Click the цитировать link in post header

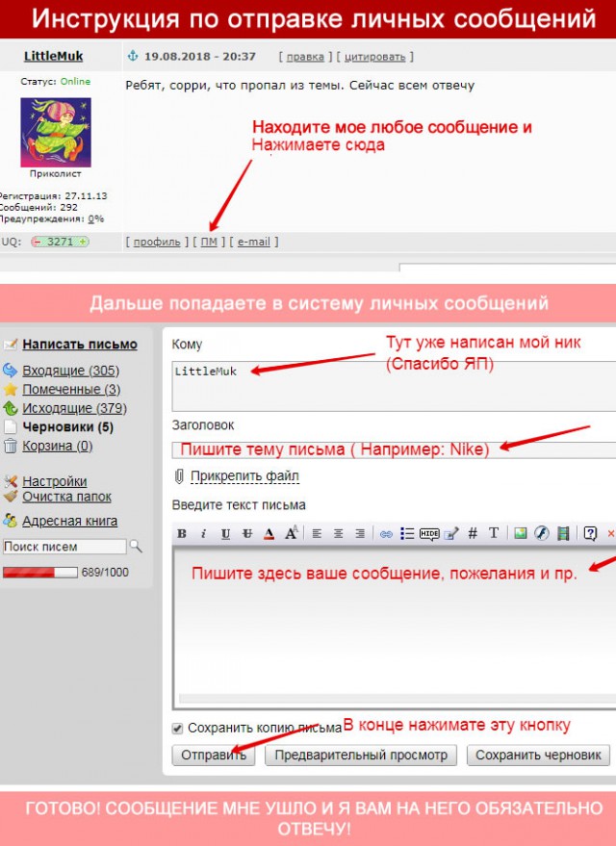point(374,57)
